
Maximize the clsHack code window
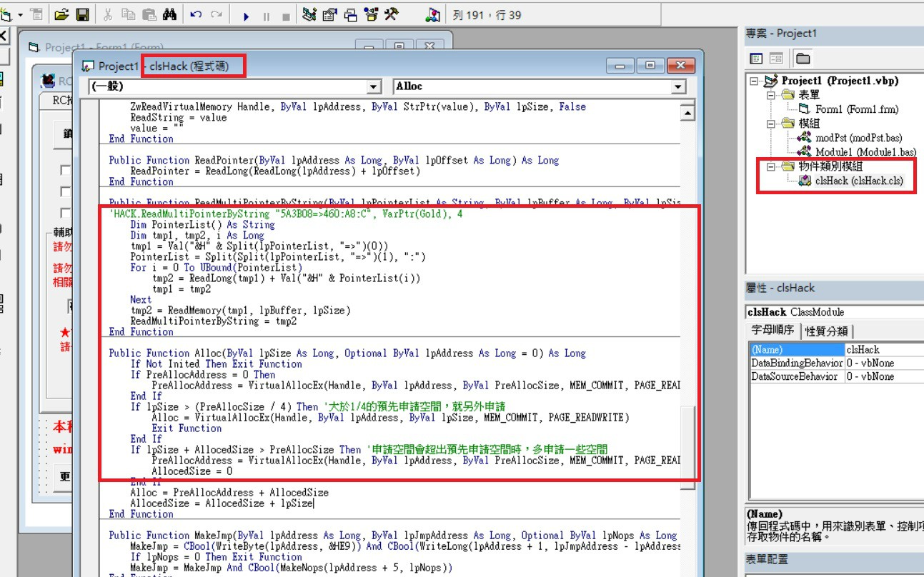(x=650, y=66)
